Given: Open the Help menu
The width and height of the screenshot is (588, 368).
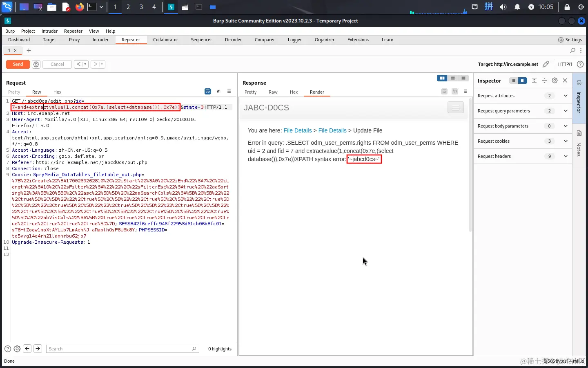Looking at the screenshot, I should pyautogui.click(x=110, y=31).
